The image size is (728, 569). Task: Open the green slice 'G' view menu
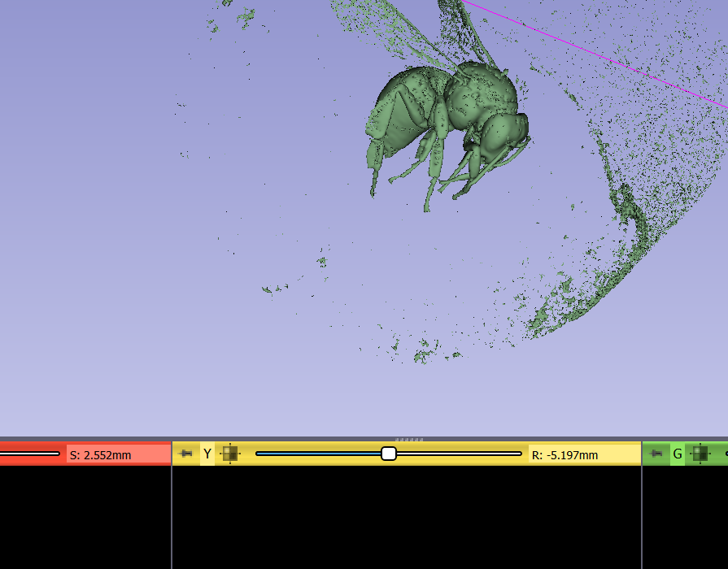click(x=678, y=454)
